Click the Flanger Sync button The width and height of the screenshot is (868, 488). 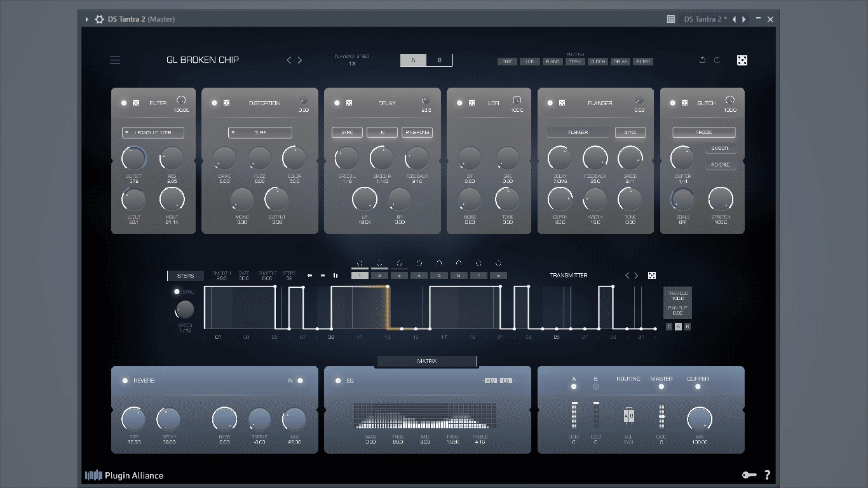coord(630,133)
